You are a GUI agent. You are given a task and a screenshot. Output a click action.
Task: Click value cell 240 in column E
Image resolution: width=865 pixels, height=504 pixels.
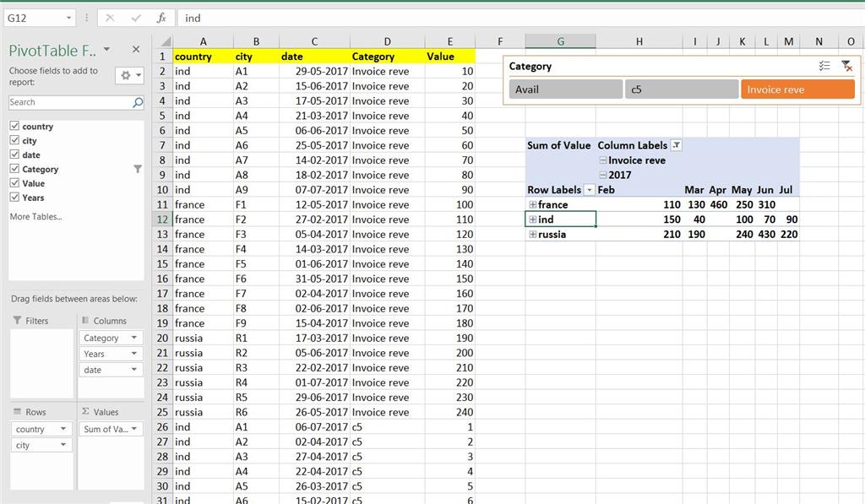click(x=450, y=412)
